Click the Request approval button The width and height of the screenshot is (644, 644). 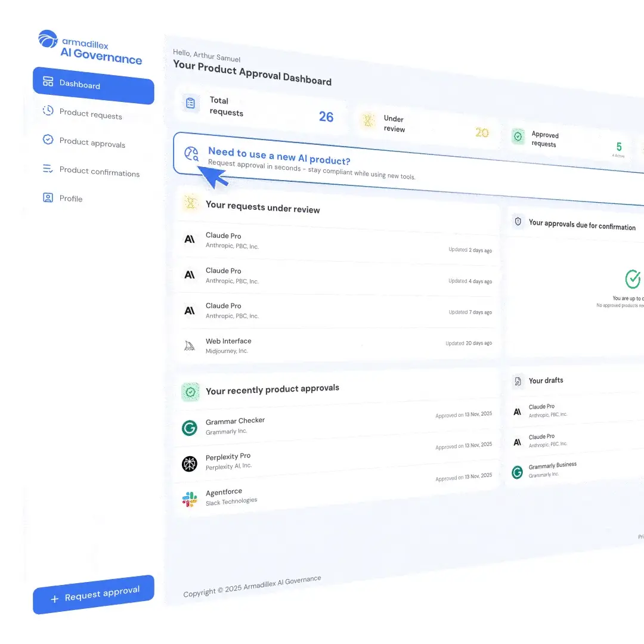point(93,595)
